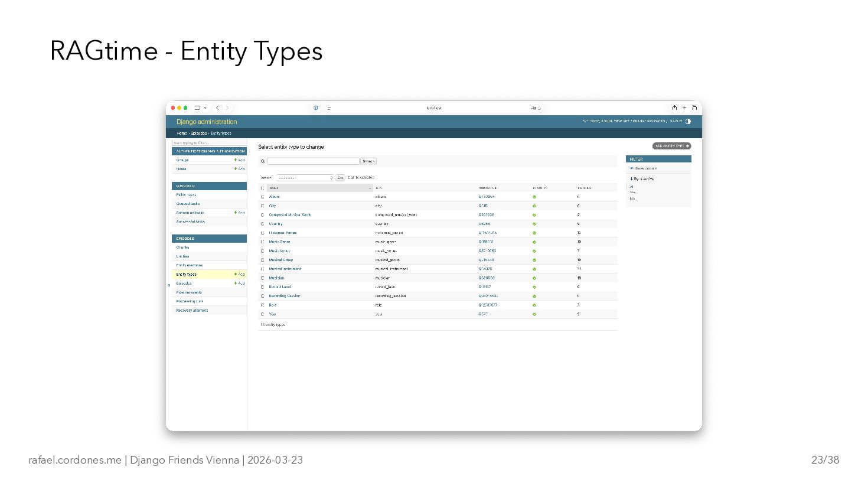
Task: Click the Add icon next to Entity types
Action: (239, 274)
